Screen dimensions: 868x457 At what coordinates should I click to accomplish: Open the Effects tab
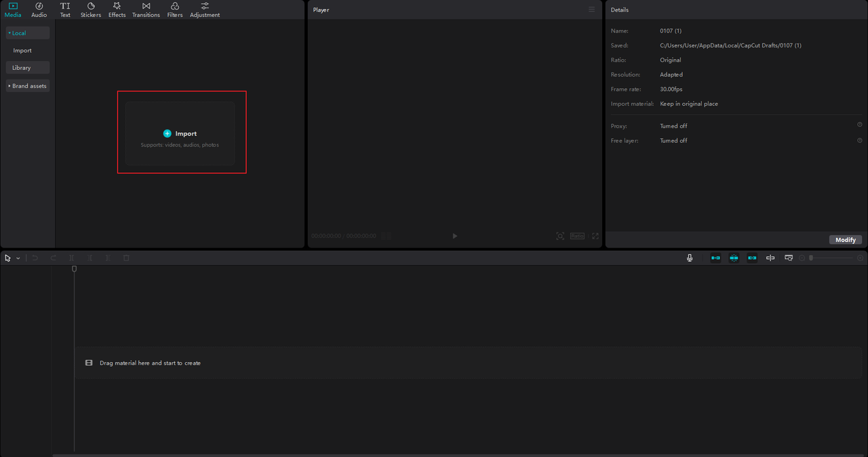coord(117,9)
